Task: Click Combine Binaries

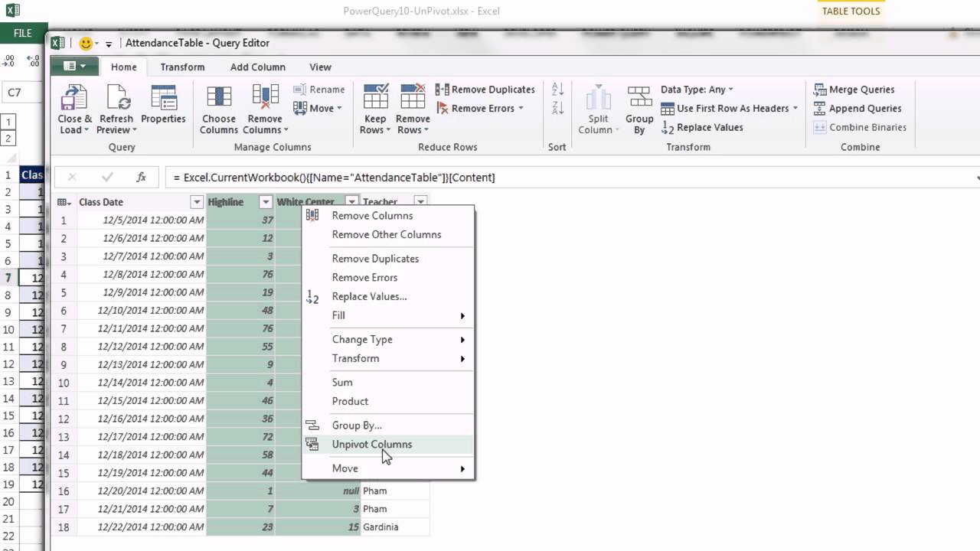Action: coord(860,128)
